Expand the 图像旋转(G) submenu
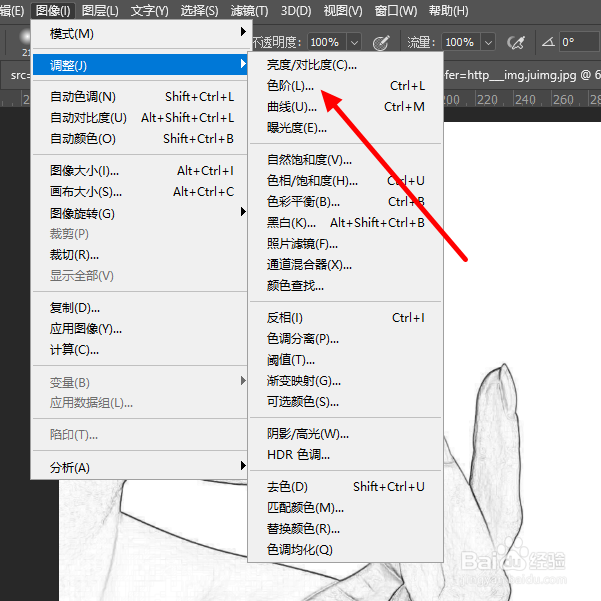Viewport: 601px width, 601px height. (x=140, y=213)
